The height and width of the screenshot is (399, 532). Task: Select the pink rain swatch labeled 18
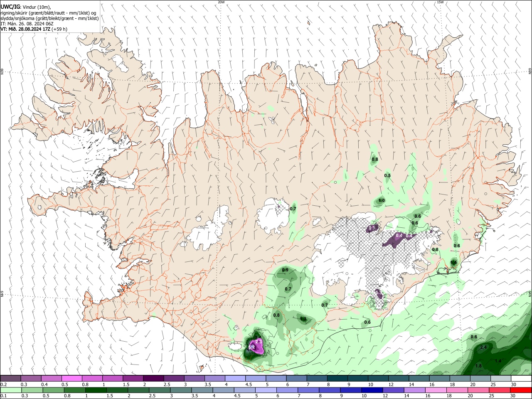[457, 390]
